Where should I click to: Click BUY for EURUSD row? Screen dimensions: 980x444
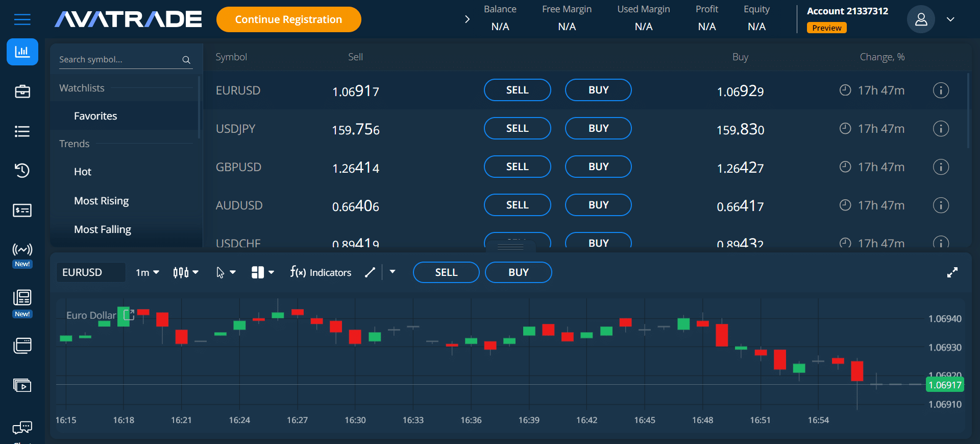coord(598,90)
